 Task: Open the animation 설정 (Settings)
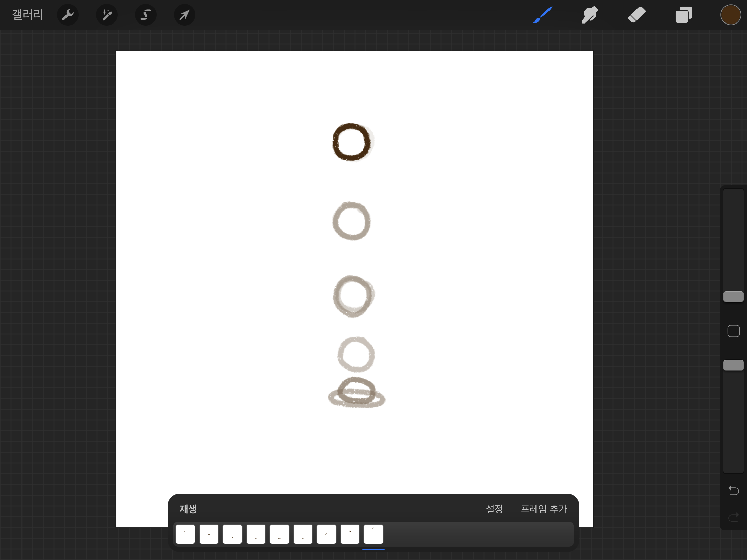click(x=494, y=509)
